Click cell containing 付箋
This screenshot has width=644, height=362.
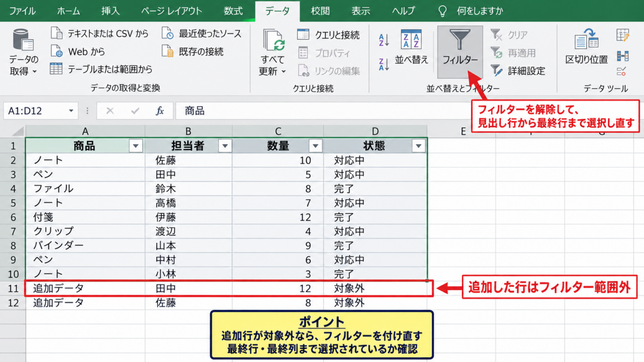point(86,218)
